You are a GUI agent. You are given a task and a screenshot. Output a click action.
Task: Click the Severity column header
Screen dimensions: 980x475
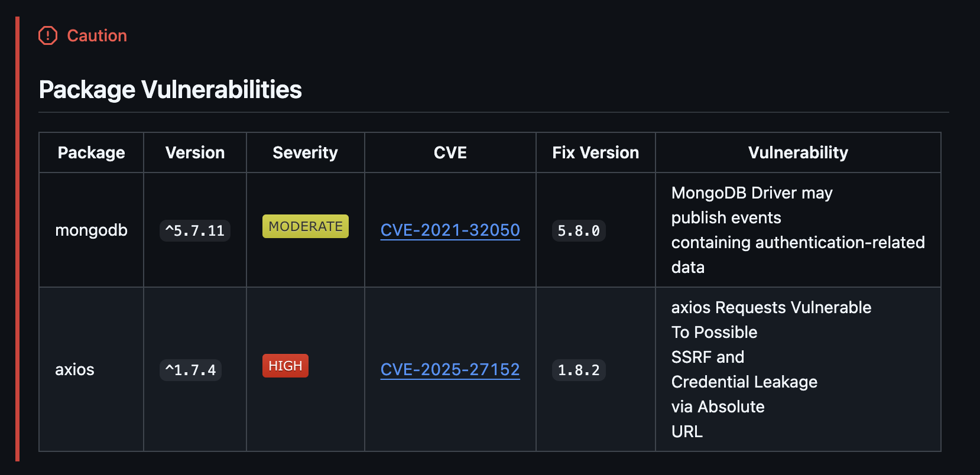tap(305, 152)
